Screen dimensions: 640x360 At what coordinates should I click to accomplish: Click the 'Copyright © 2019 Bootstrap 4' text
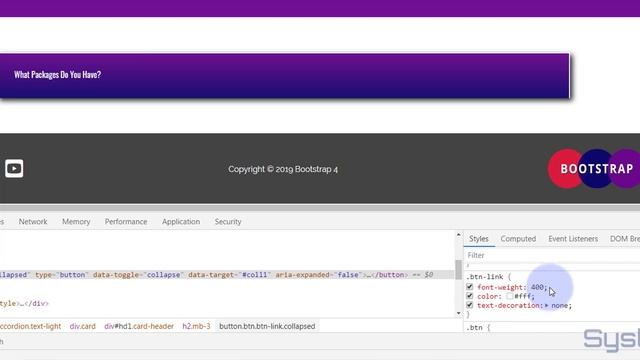click(x=283, y=169)
